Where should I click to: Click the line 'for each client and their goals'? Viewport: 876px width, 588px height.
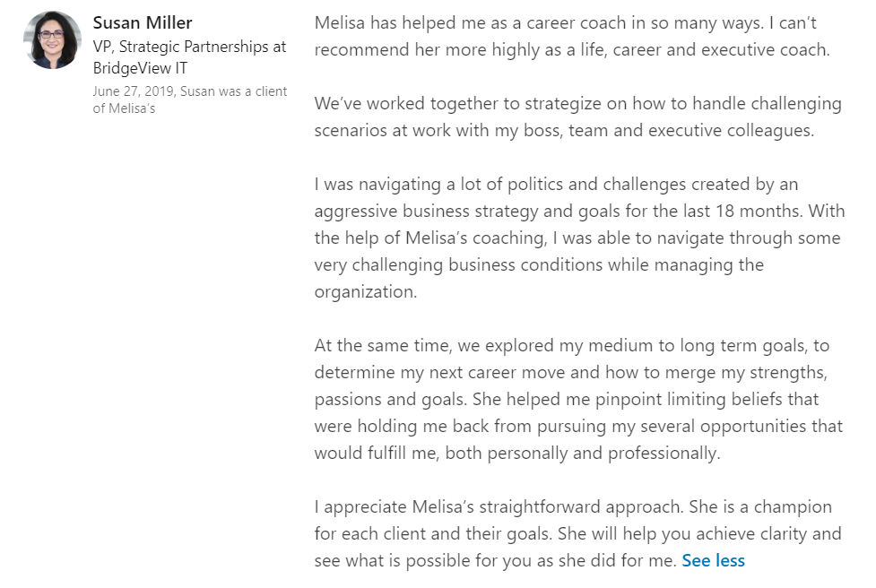click(577, 533)
